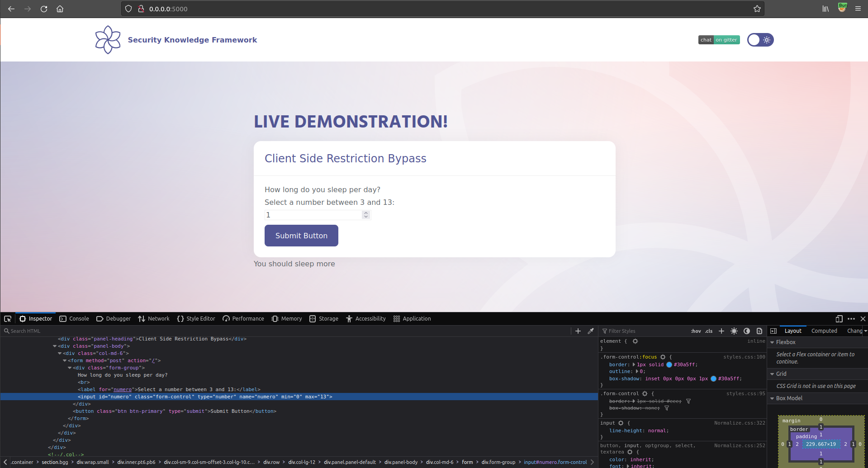Click the browser URL address bar
The width and height of the screenshot is (868, 468).
442,9
